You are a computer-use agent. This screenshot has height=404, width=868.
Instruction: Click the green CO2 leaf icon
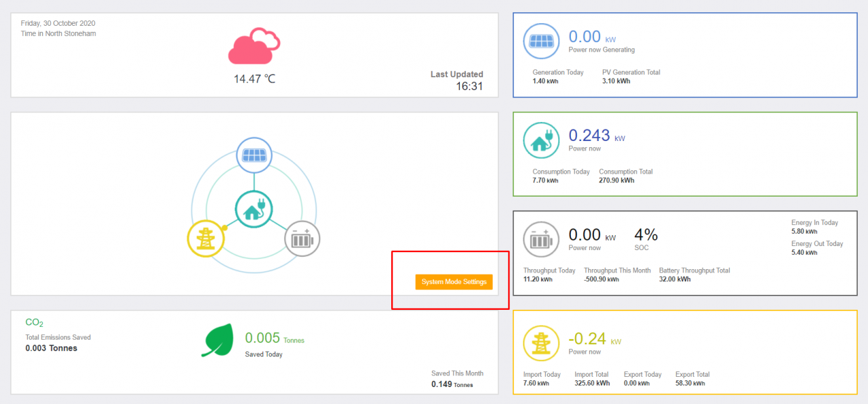pos(218,340)
